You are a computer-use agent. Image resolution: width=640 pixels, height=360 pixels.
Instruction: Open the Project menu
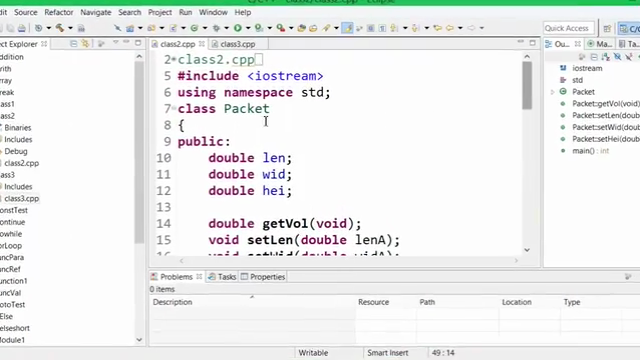click(160, 12)
